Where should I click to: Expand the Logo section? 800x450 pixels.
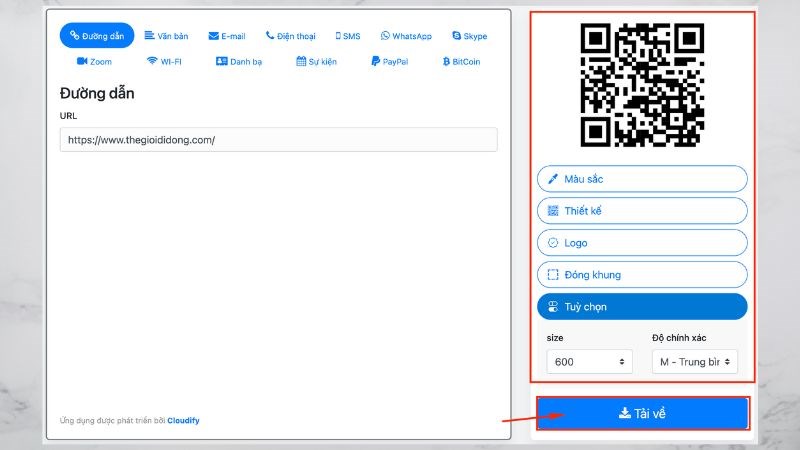pos(642,243)
